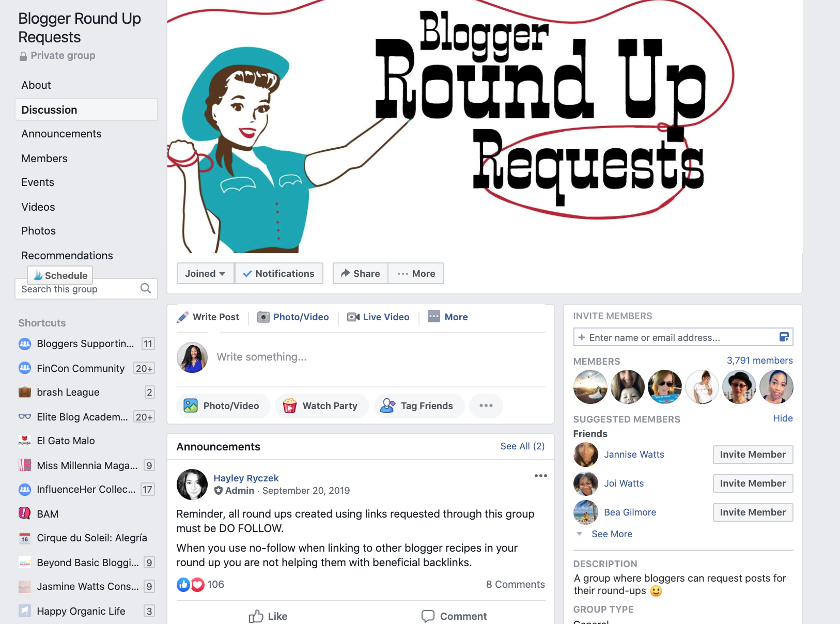Open the See All (2) announcements link
Screen dimensions: 840x624
522,446
